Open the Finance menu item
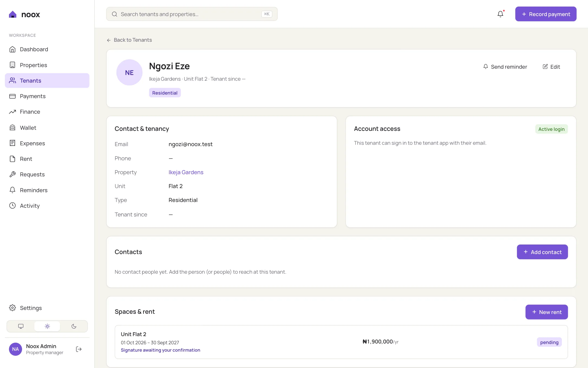Image resolution: width=588 pixels, height=368 pixels. 47,112
